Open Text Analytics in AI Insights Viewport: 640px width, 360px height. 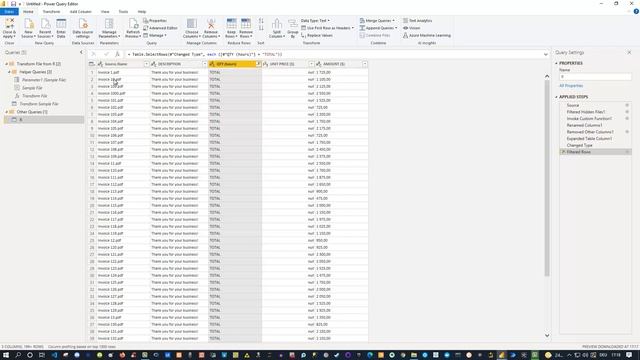pyautogui.click(x=418, y=20)
